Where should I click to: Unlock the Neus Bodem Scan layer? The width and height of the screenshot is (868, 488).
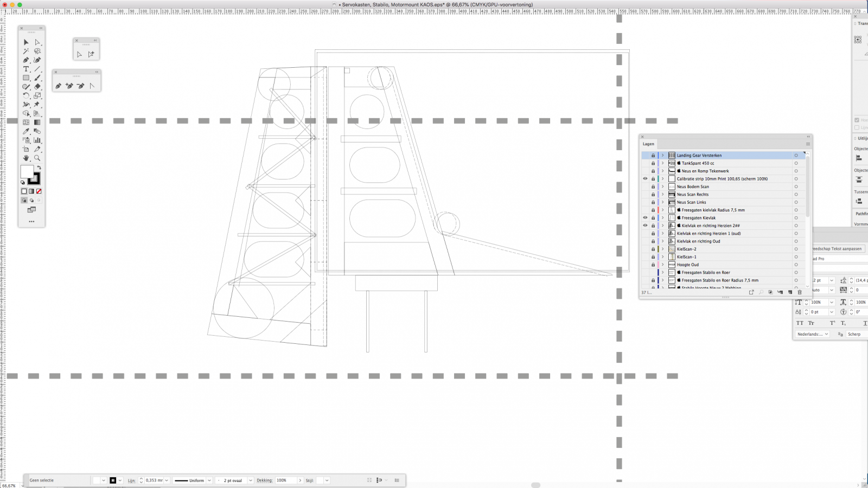653,187
